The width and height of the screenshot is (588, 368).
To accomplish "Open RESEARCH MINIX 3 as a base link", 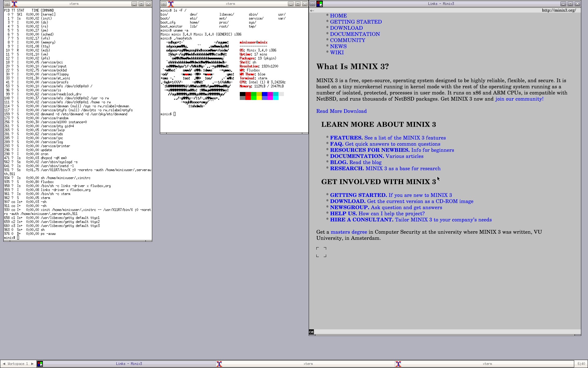I will pyautogui.click(x=385, y=169).
